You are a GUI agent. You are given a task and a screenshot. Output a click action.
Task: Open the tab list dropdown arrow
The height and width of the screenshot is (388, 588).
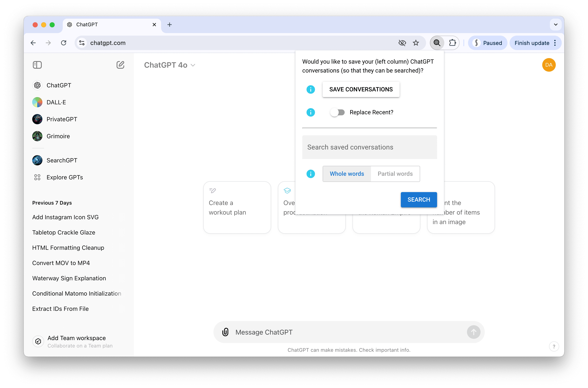pos(555,25)
